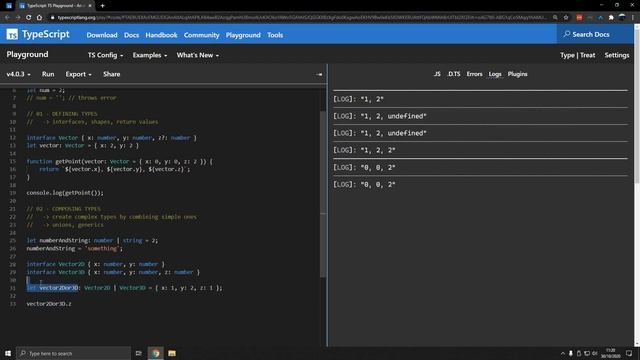The width and height of the screenshot is (640, 360).
Task: Open the Chrome extensions puzzle icon
Action: pos(611,18)
